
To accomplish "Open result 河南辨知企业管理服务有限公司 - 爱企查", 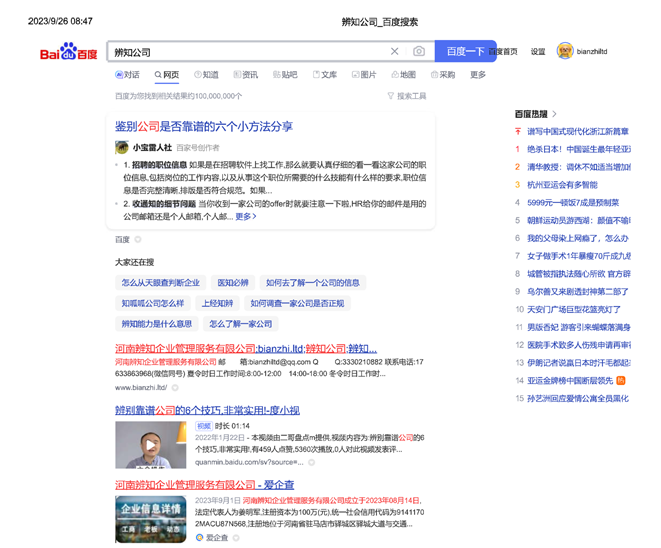I will pos(204,485).
